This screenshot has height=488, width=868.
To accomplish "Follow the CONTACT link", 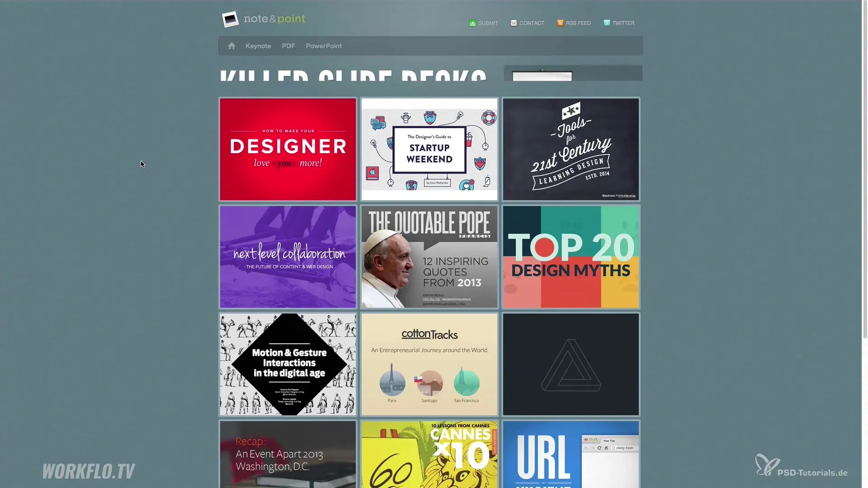I will [x=532, y=23].
